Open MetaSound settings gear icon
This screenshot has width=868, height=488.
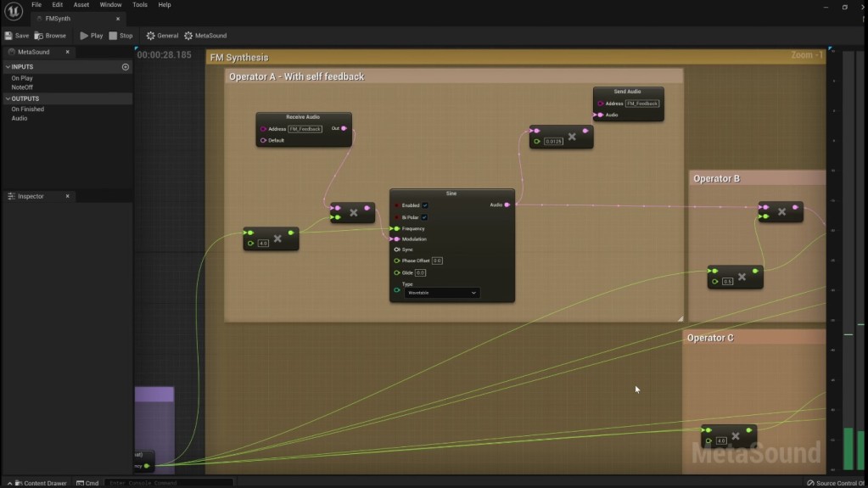tap(188, 36)
